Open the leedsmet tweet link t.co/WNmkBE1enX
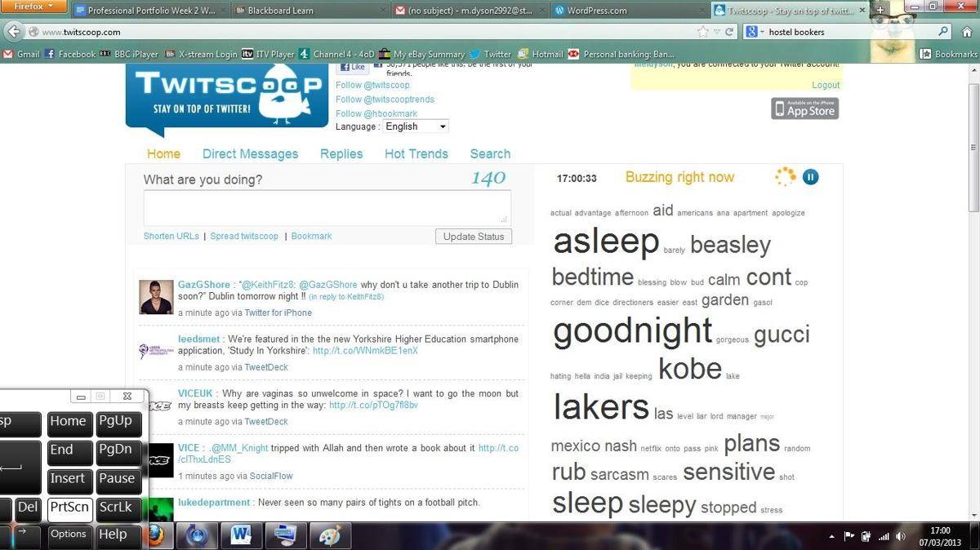This screenshot has width=980, height=550. tap(365, 351)
